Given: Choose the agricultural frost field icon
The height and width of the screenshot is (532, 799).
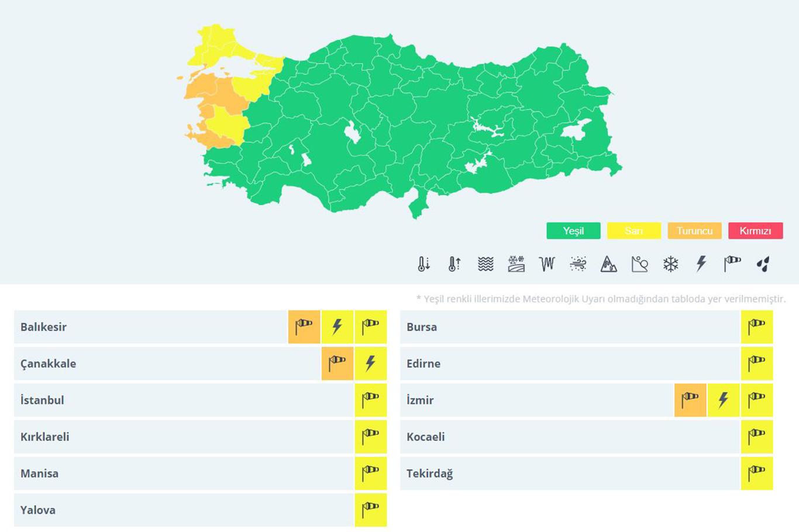Looking at the screenshot, I should tap(516, 264).
